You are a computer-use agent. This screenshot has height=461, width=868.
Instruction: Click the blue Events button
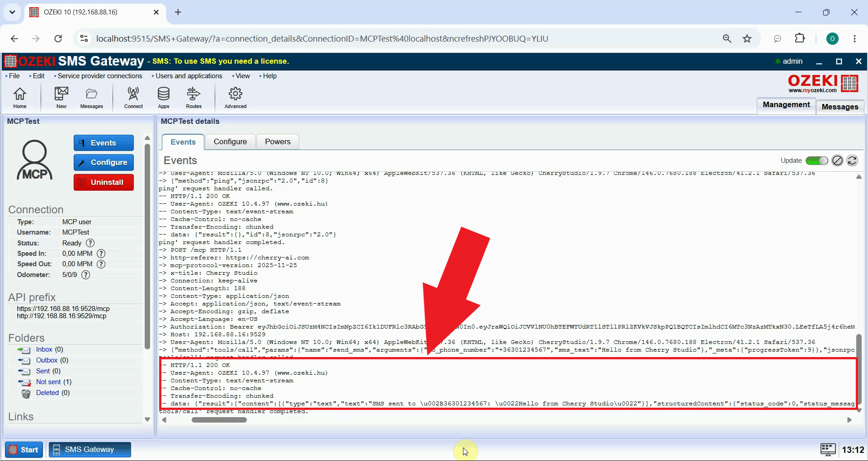pyautogui.click(x=104, y=143)
